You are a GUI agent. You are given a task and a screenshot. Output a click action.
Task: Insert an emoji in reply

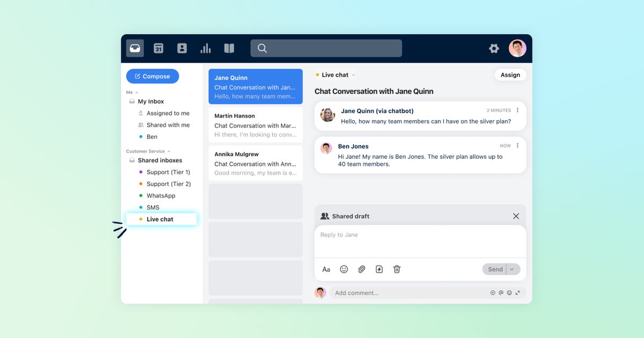click(x=344, y=269)
